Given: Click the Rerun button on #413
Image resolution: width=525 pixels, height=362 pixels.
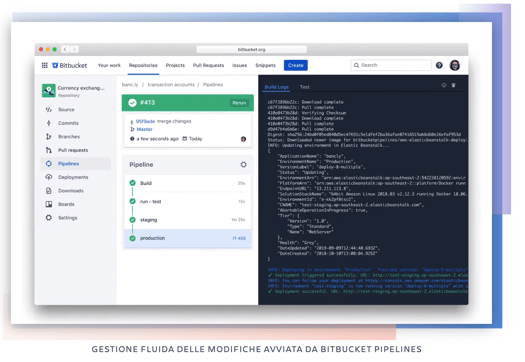Looking at the screenshot, I should click(239, 103).
